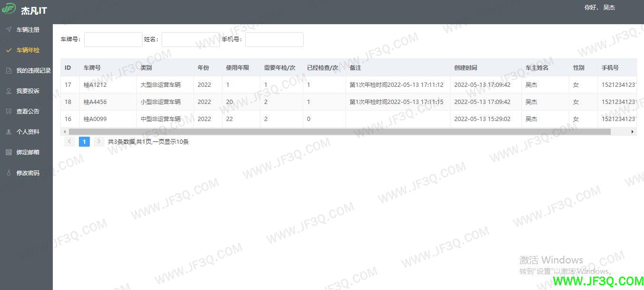The width and height of the screenshot is (644, 290).
Task: Open the 修改密码 menu item
Action: tap(28, 173)
